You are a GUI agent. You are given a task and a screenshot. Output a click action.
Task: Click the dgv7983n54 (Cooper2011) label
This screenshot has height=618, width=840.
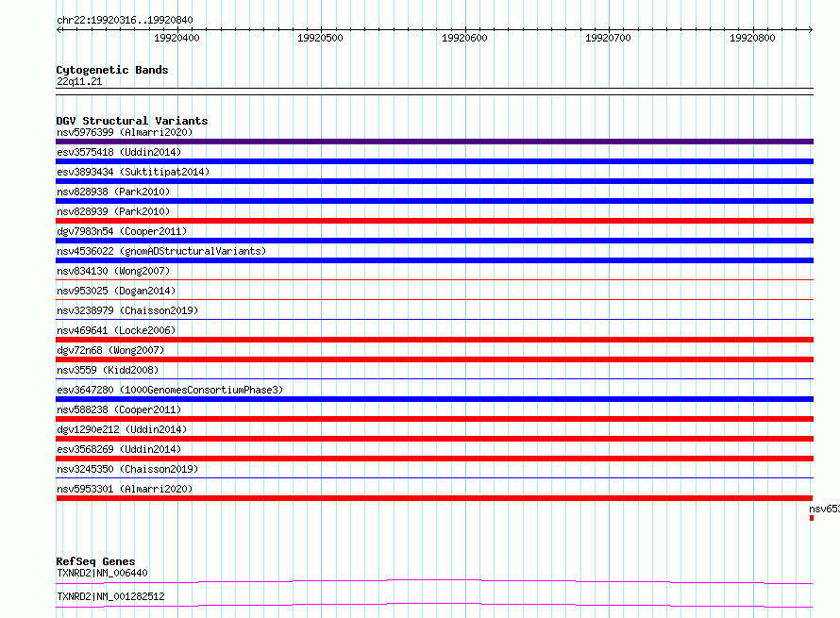coord(122,231)
